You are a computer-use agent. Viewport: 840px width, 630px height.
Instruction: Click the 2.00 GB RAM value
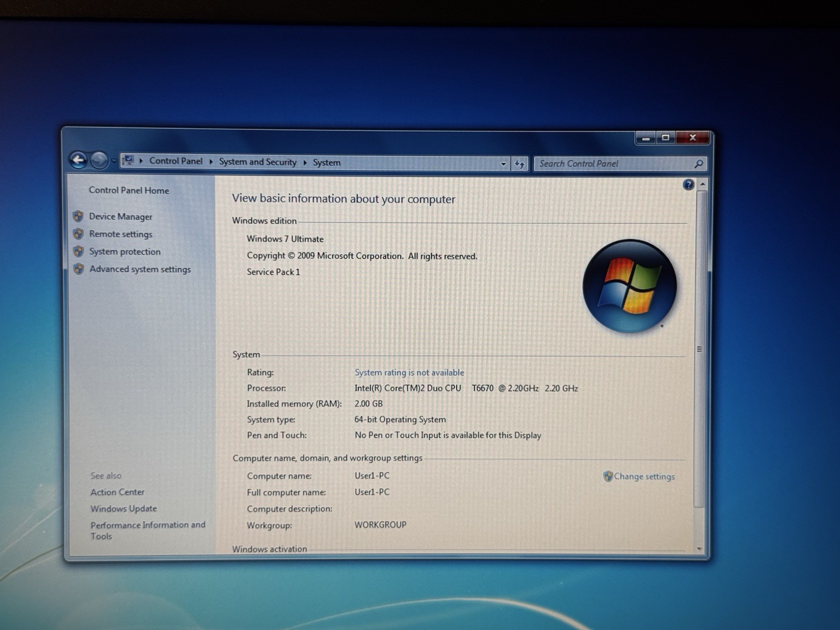[369, 404]
